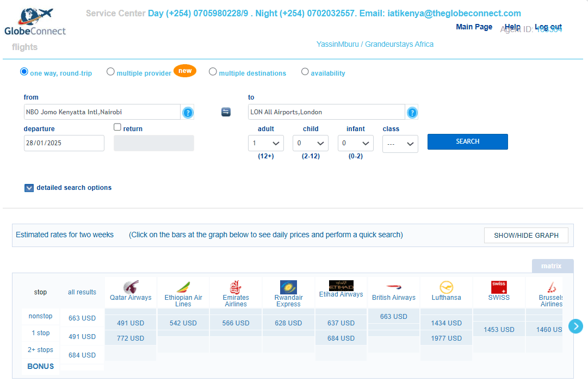Viewport: 588px width, 382px height.
Task: Select one way, round-trip option
Action: [x=24, y=72]
